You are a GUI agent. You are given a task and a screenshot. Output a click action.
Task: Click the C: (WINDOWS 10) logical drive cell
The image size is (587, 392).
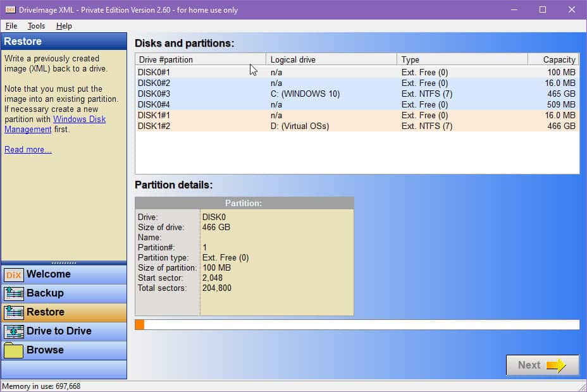(x=305, y=94)
